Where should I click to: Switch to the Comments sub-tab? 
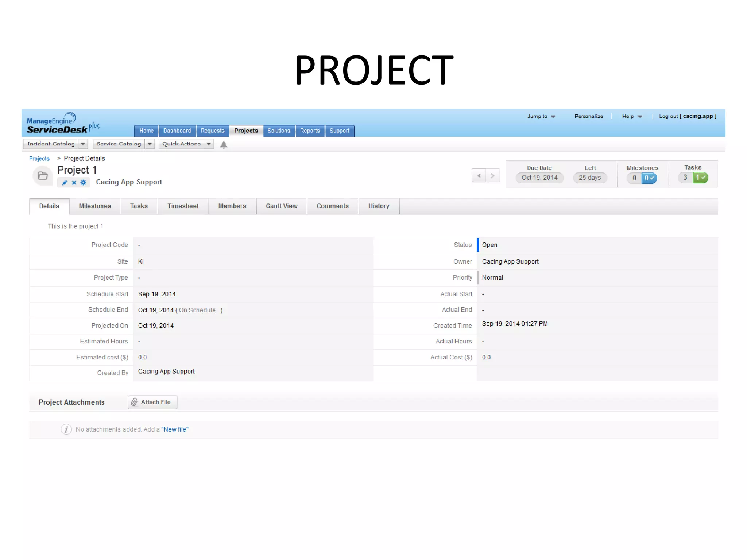[333, 206]
